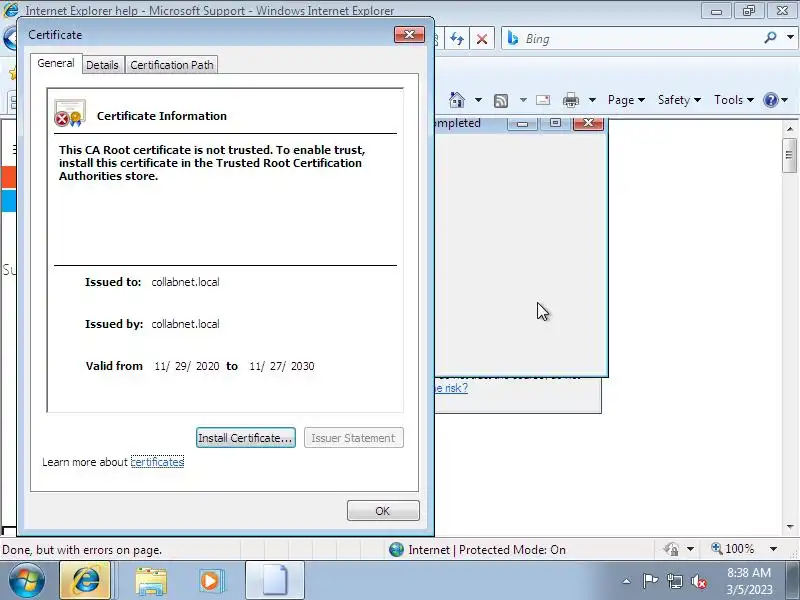Restore down the Internet Explorer window
The width and height of the screenshot is (800, 600).
748,11
